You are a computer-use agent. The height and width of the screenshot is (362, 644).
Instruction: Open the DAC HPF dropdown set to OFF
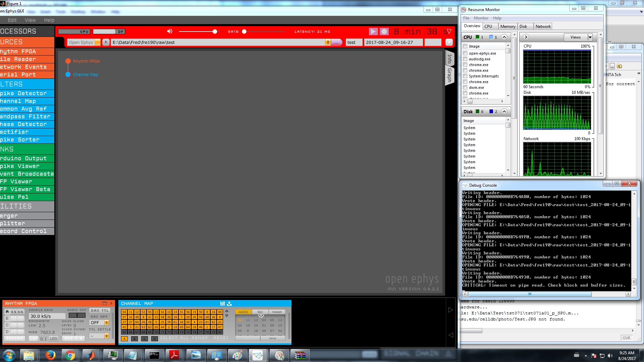tap(99, 322)
